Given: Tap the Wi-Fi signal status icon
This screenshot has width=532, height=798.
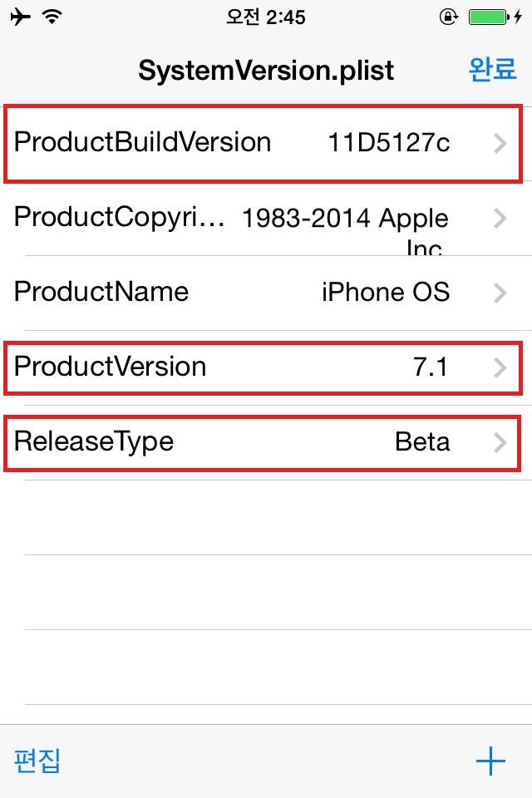Looking at the screenshot, I should pos(52,17).
